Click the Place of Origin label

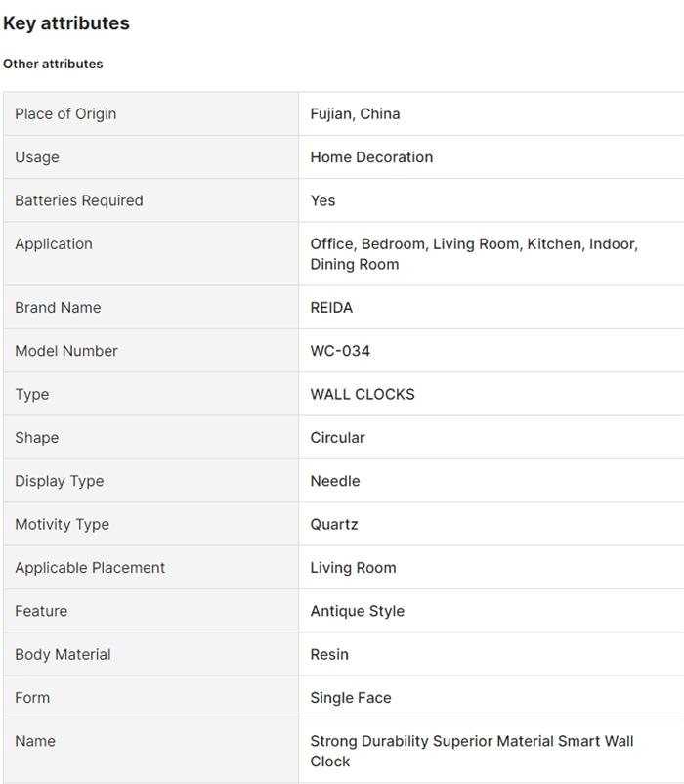pos(65,113)
